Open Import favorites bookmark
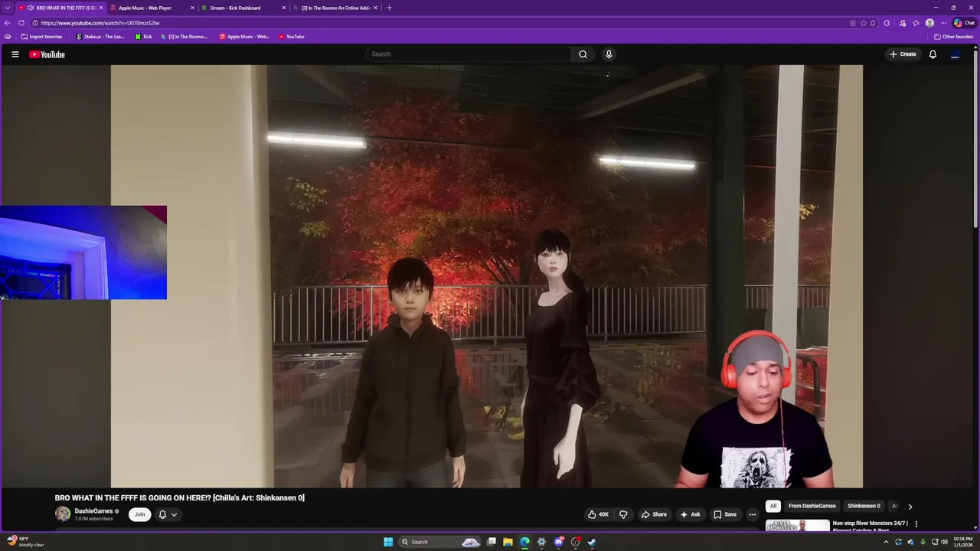 click(x=42, y=37)
